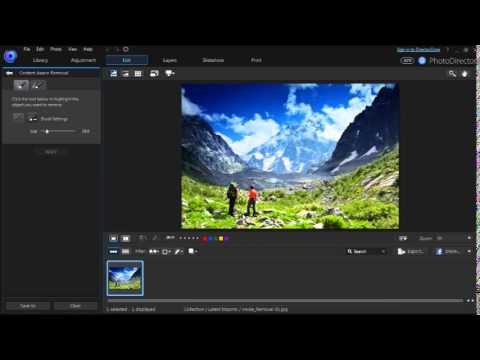The image size is (480, 360).
Task: Click the filmstrip horizontal scrollbar
Action: [x=285, y=301]
